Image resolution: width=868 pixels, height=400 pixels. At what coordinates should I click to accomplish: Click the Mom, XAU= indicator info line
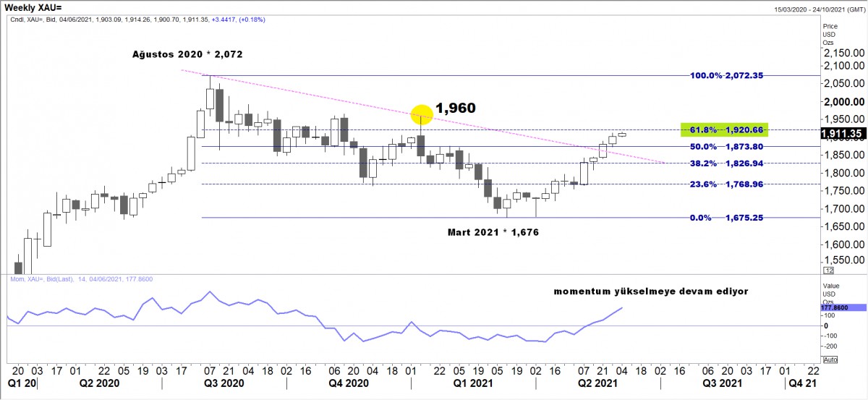(x=82, y=279)
